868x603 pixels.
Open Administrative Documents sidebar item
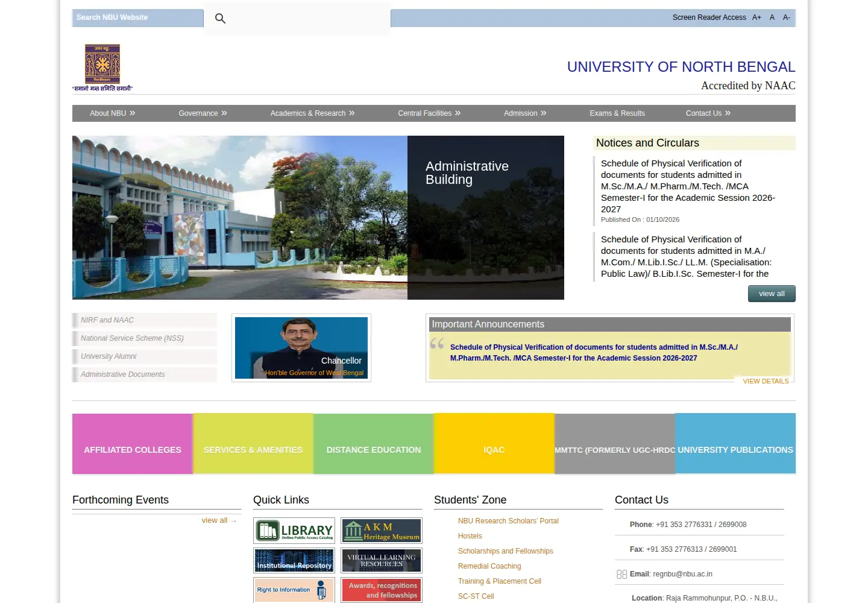pyautogui.click(x=145, y=374)
